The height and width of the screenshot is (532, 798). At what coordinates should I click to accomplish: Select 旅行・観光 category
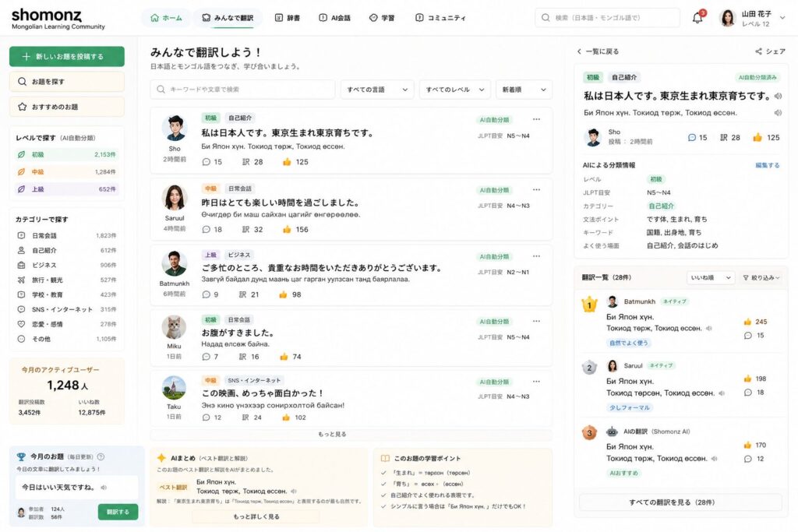tap(67, 280)
